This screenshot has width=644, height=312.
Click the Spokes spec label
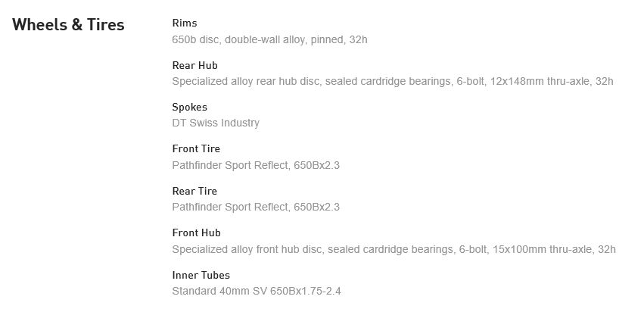point(189,107)
